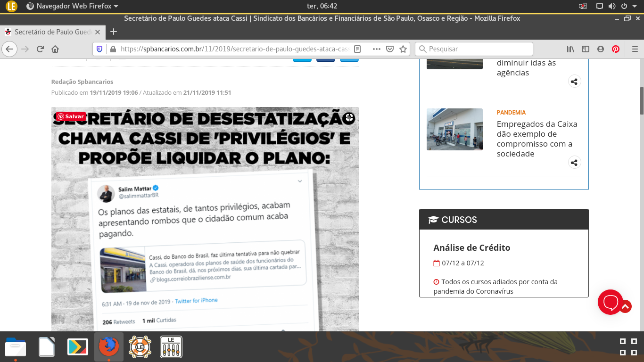
Task: Expand page actions three-dot menu
Action: (376, 49)
